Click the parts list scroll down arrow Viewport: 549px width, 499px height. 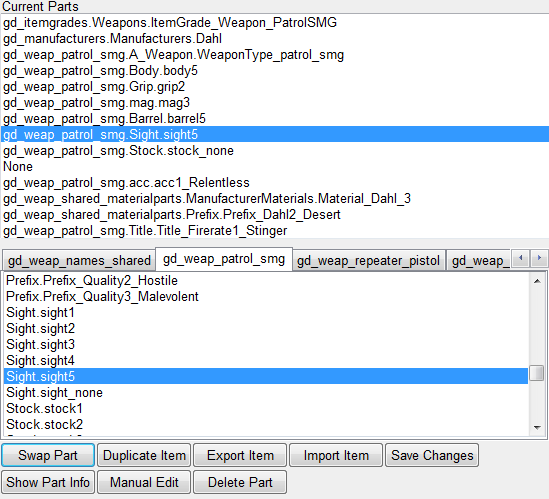[537, 428]
